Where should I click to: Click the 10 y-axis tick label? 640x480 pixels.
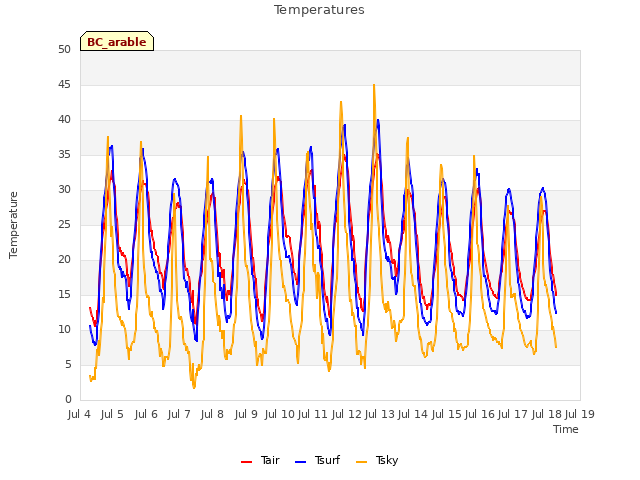(x=64, y=329)
